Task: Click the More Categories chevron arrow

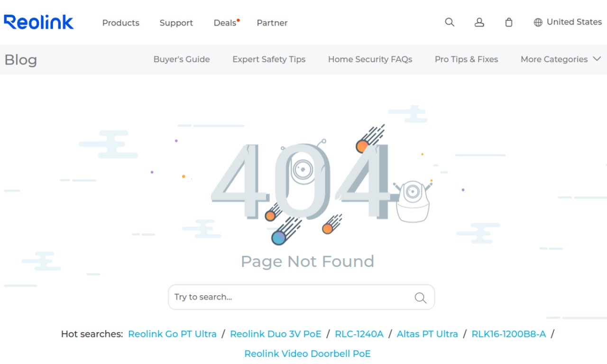Action: (597, 59)
